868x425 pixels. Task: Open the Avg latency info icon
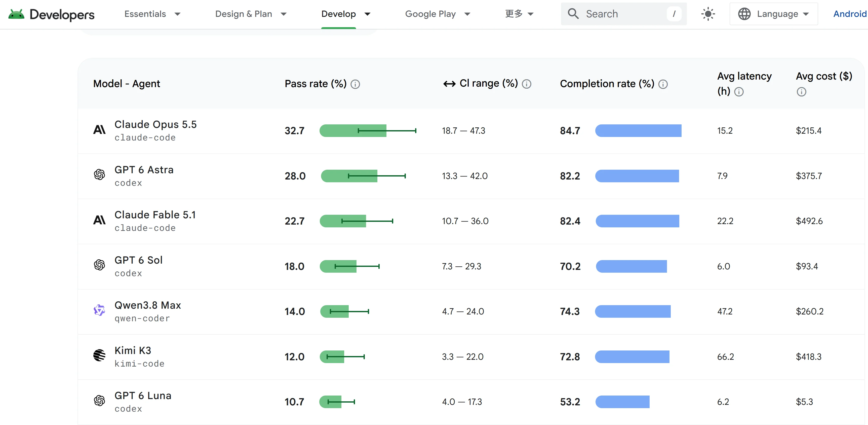pos(739,92)
